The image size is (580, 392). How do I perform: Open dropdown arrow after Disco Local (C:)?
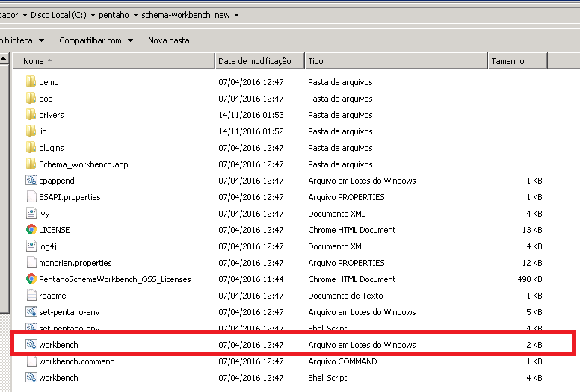pos(93,15)
